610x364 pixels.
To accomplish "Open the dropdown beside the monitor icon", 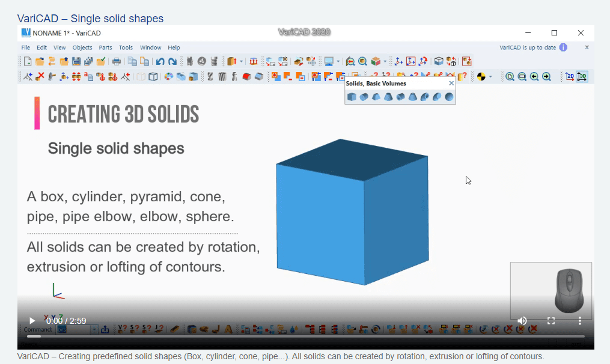I will coord(338,61).
